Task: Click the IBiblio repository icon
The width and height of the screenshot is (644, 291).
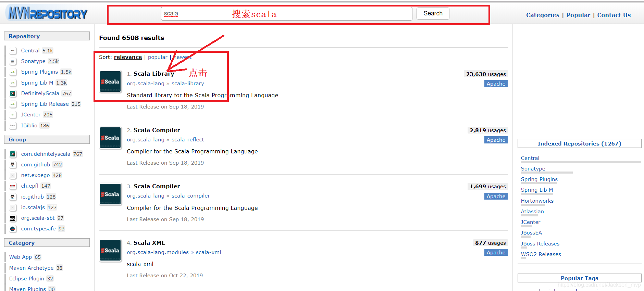Action: (x=13, y=126)
